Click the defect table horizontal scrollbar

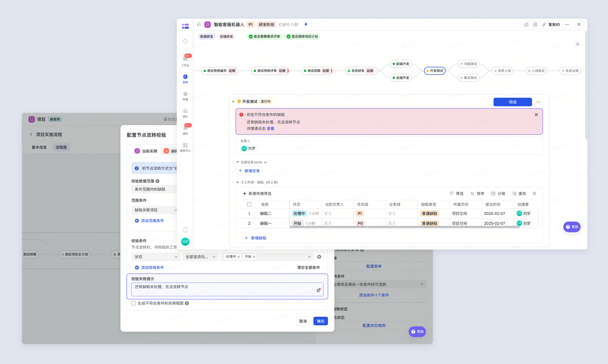pyautogui.click(x=405, y=227)
